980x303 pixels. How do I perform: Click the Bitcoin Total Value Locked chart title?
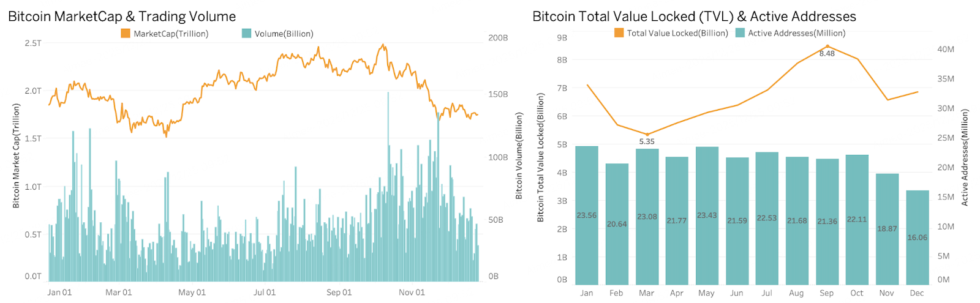694,17
